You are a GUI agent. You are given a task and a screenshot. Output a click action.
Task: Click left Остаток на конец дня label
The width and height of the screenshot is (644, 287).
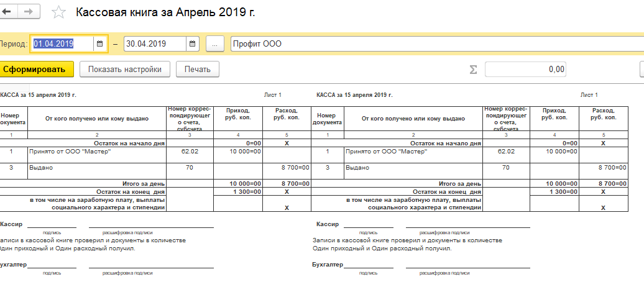pyautogui.click(x=131, y=192)
